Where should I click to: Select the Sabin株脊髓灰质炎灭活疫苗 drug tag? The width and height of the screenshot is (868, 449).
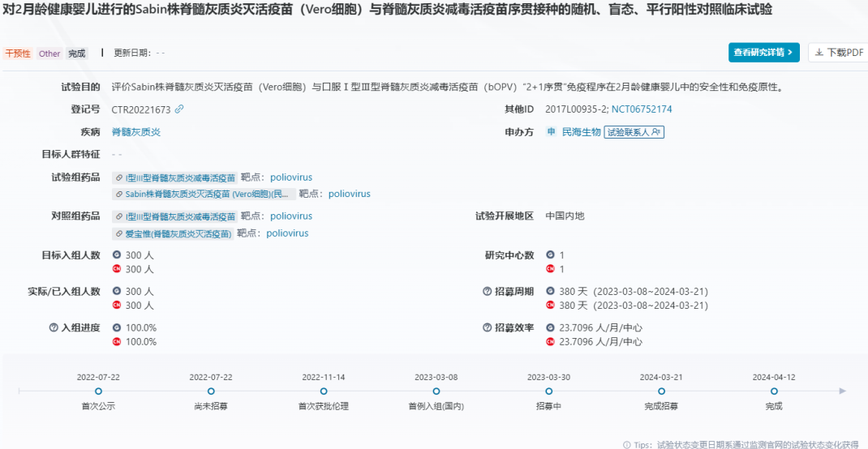coord(202,195)
